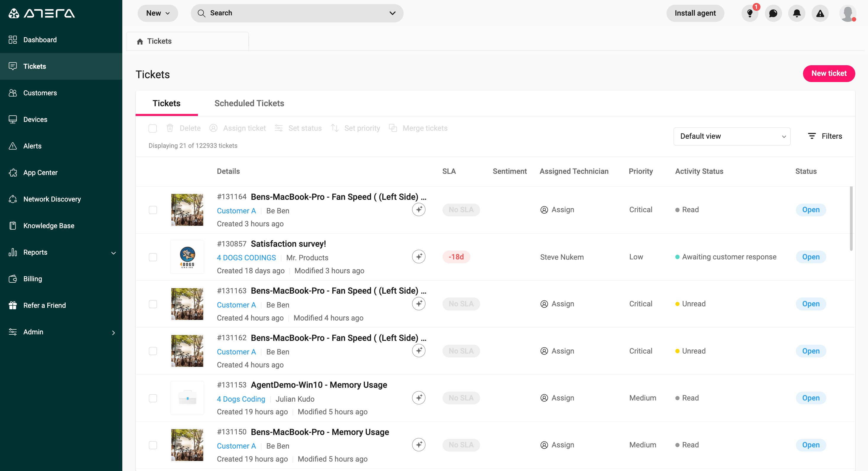Open the Default view dropdown
868x471 pixels.
click(732, 136)
